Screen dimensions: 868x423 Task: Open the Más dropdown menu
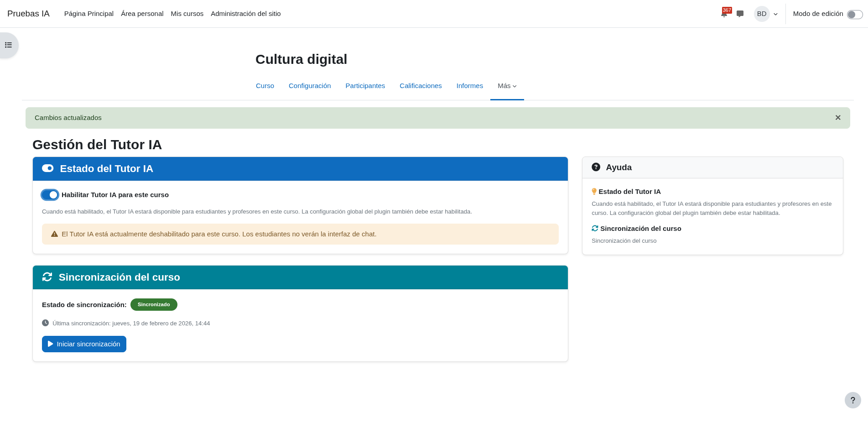tap(507, 86)
